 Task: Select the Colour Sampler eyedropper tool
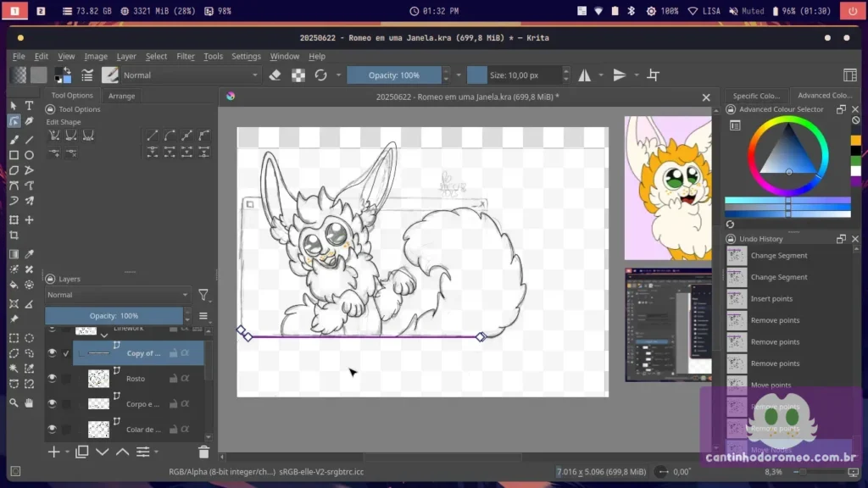(x=30, y=254)
